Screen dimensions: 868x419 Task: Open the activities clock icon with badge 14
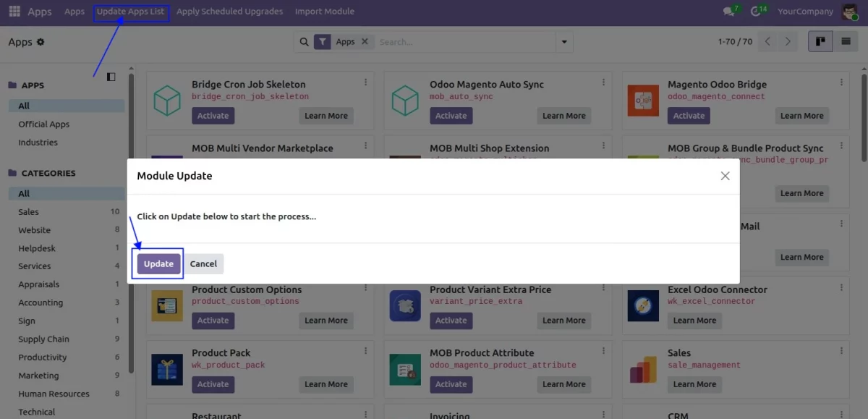[x=757, y=12]
